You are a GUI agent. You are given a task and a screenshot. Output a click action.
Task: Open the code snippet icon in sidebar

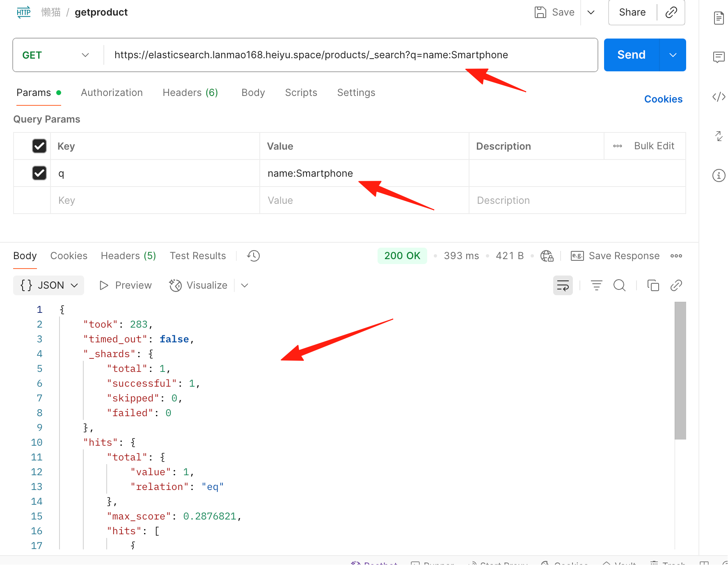click(719, 97)
